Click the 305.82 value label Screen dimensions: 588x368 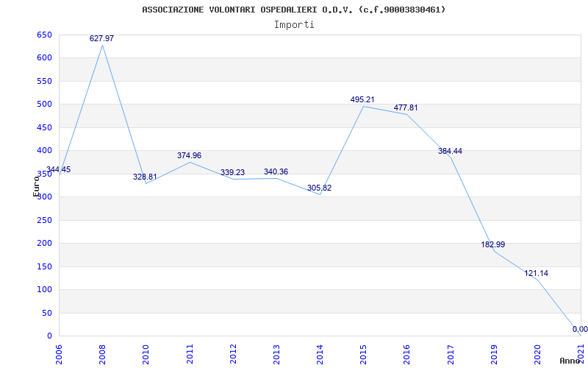tap(320, 188)
